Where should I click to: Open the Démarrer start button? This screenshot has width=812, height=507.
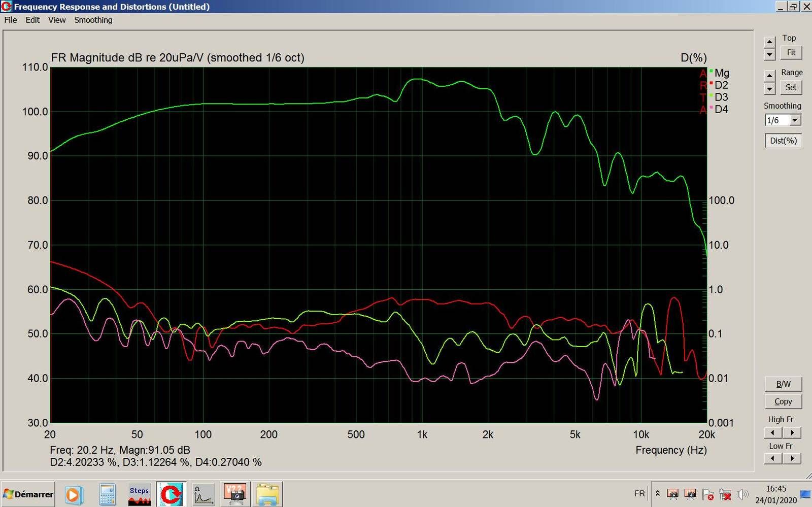tap(28, 494)
